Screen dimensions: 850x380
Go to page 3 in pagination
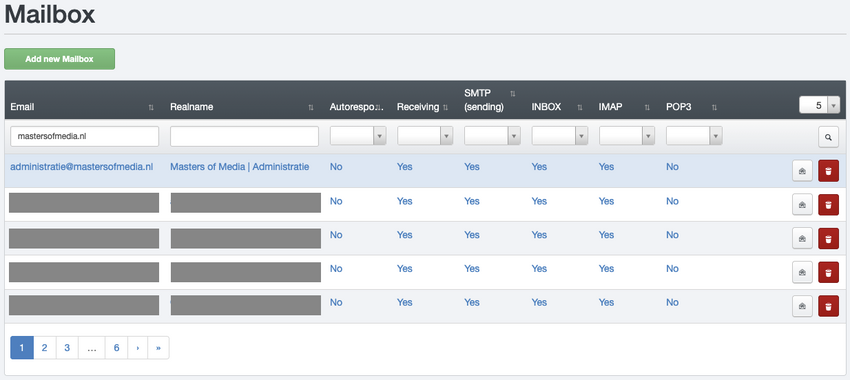[67, 347]
